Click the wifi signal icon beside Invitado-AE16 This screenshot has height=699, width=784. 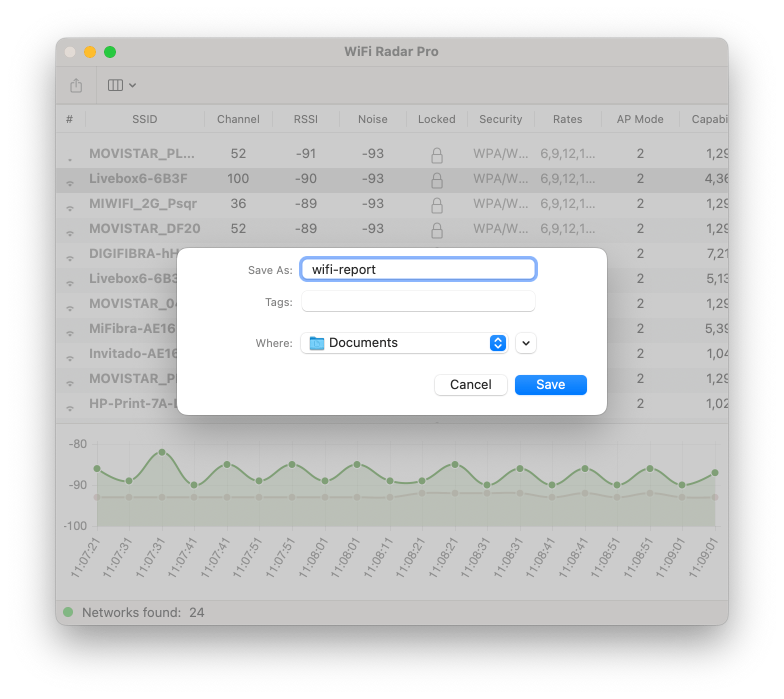point(70,358)
